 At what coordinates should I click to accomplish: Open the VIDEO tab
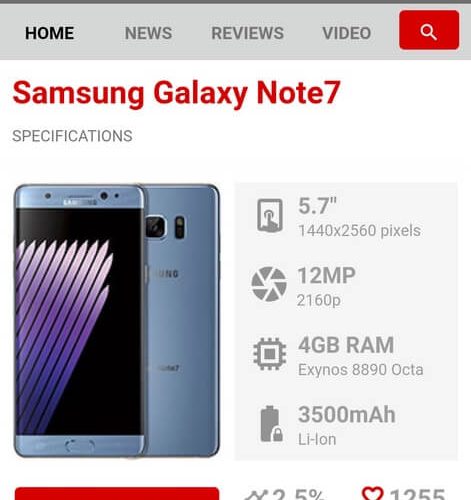pyautogui.click(x=346, y=33)
